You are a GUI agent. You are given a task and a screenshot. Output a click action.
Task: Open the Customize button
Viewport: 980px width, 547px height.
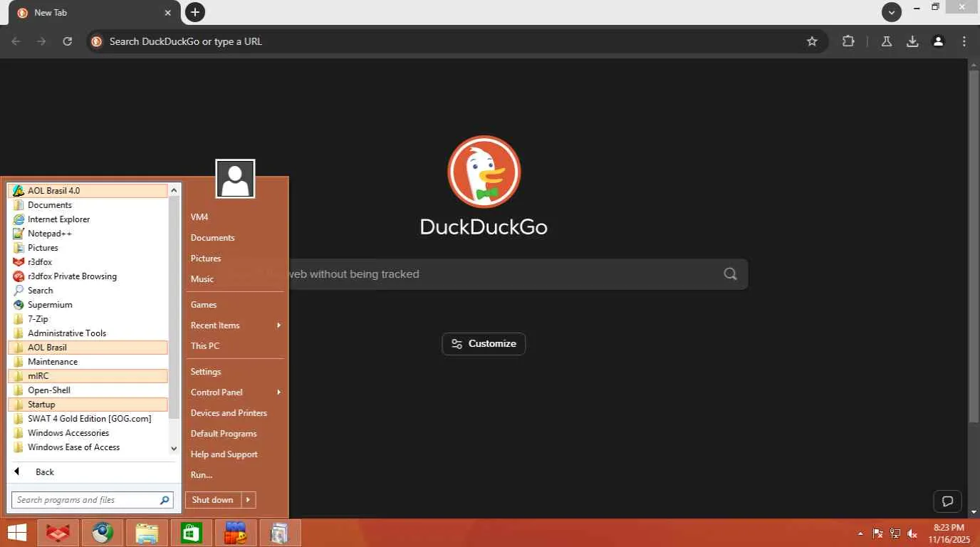tap(484, 344)
